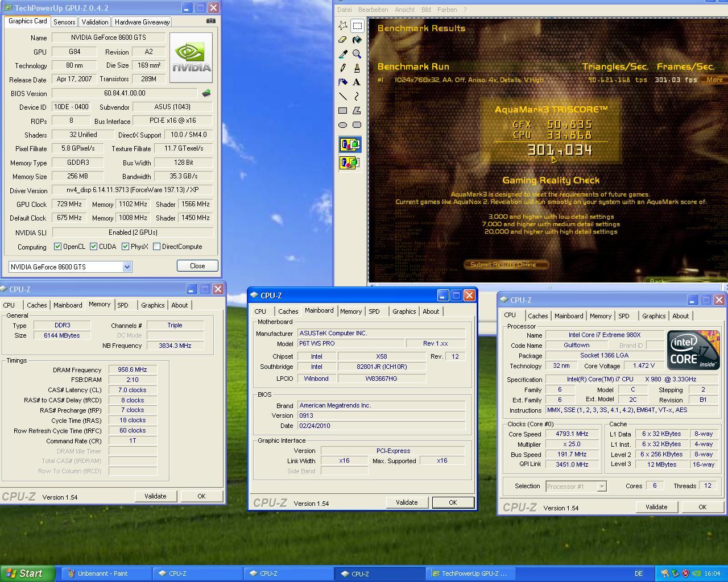Open the Datei menu in Paint
Viewport: 728px width, 582px height.
tap(345, 10)
